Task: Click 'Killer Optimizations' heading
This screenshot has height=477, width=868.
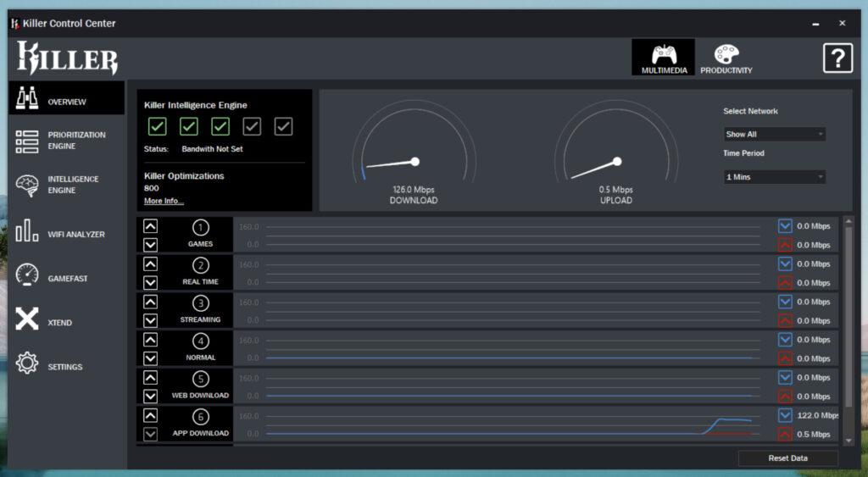Action: [184, 176]
